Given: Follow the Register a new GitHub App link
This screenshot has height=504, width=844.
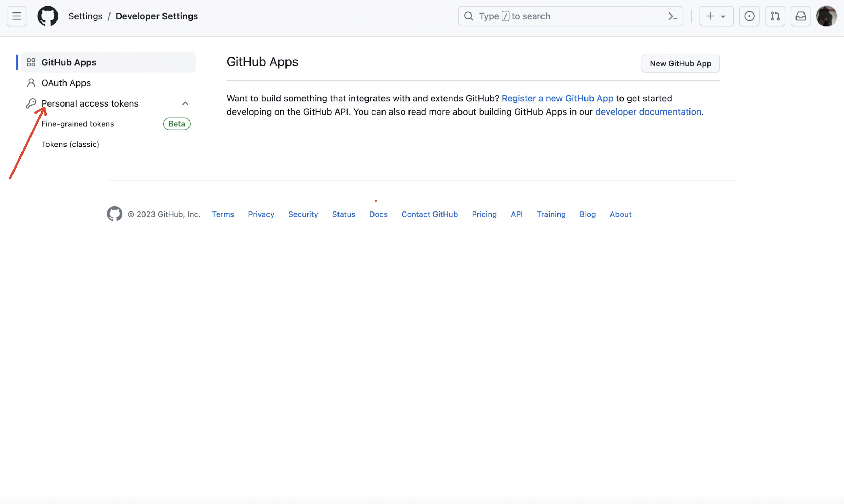Looking at the screenshot, I should tap(557, 98).
